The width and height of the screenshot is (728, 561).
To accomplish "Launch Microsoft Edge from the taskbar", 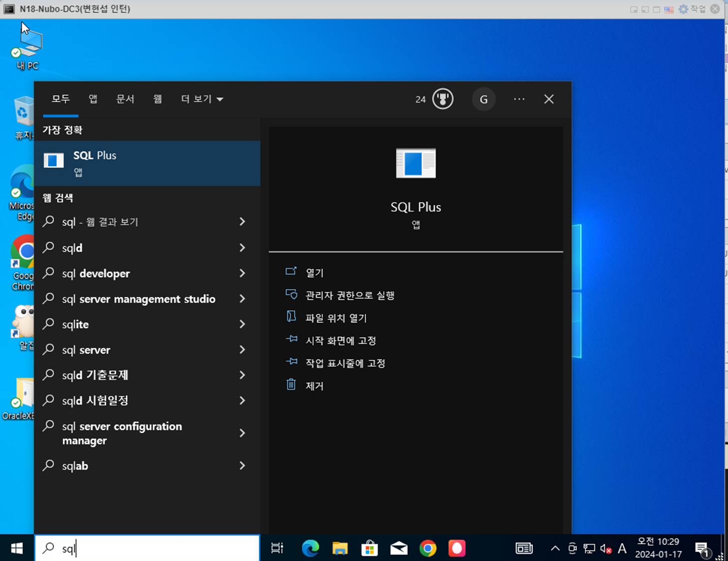I will [310, 549].
